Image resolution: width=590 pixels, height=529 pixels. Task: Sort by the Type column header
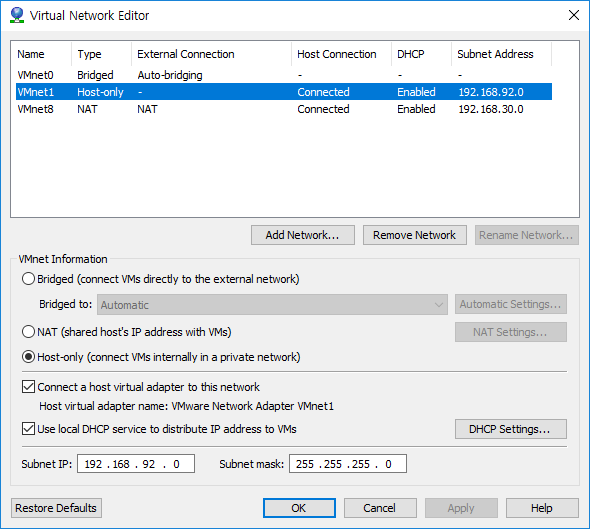tap(101, 54)
